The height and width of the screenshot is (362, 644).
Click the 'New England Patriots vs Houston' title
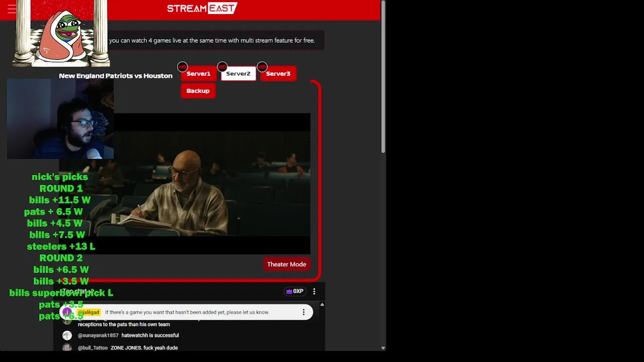coord(116,76)
